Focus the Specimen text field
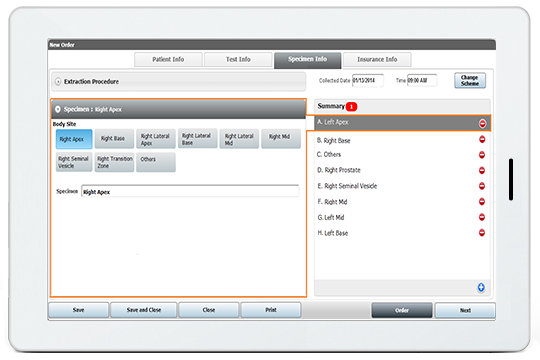Image resolution: width=540 pixels, height=360 pixels. click(x=190, y=191)
